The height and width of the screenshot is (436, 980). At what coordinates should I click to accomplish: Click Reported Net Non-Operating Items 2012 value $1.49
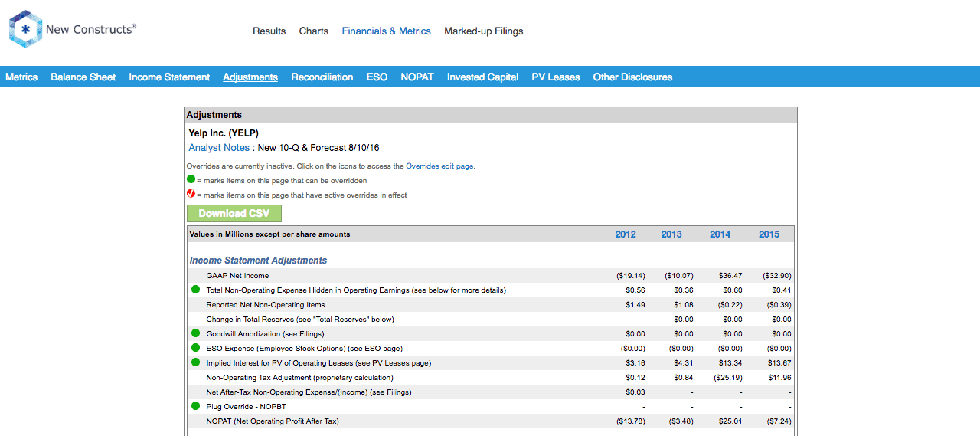coord(635,304)
